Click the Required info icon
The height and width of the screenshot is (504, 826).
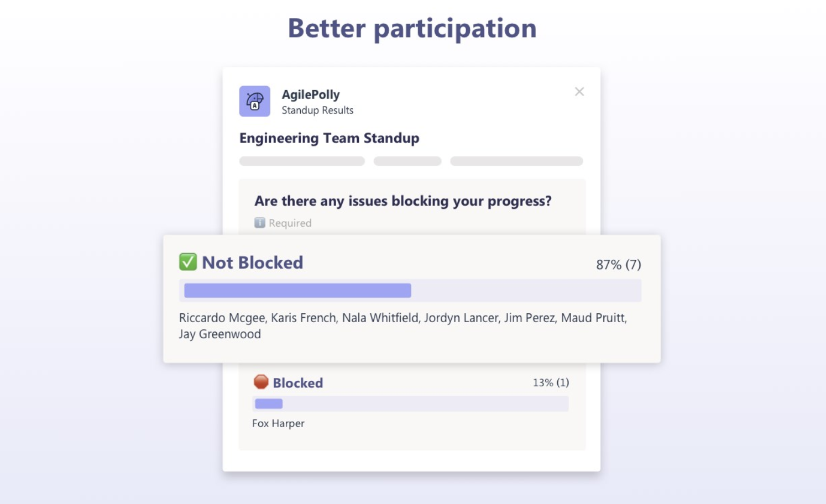click(x=259, y=223)
